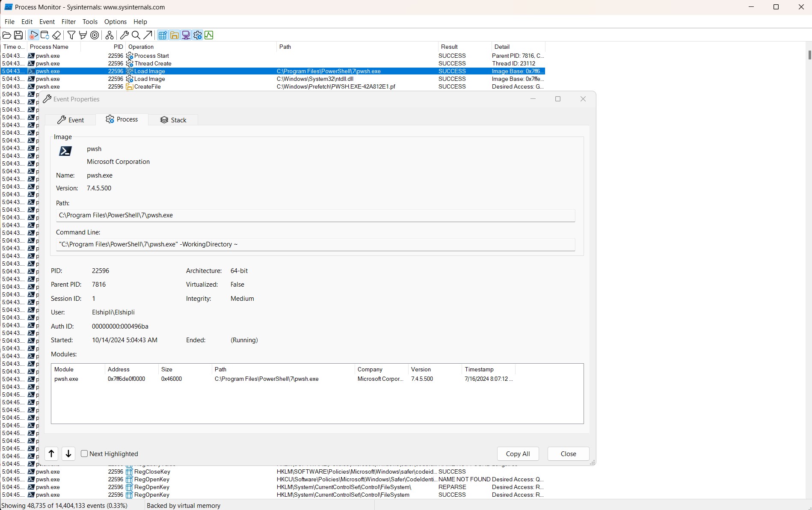Click the Company column header in Modules

(381, 369)
